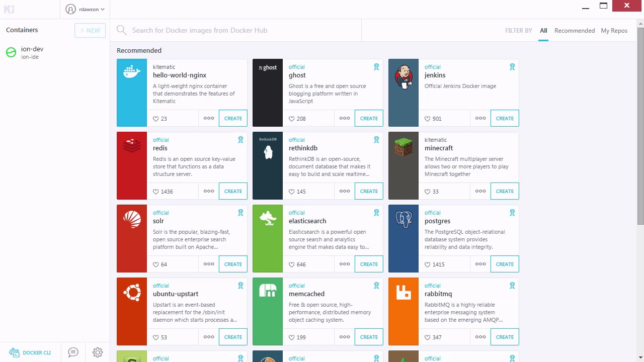Like the redis image heart icon

pos(155,192)
